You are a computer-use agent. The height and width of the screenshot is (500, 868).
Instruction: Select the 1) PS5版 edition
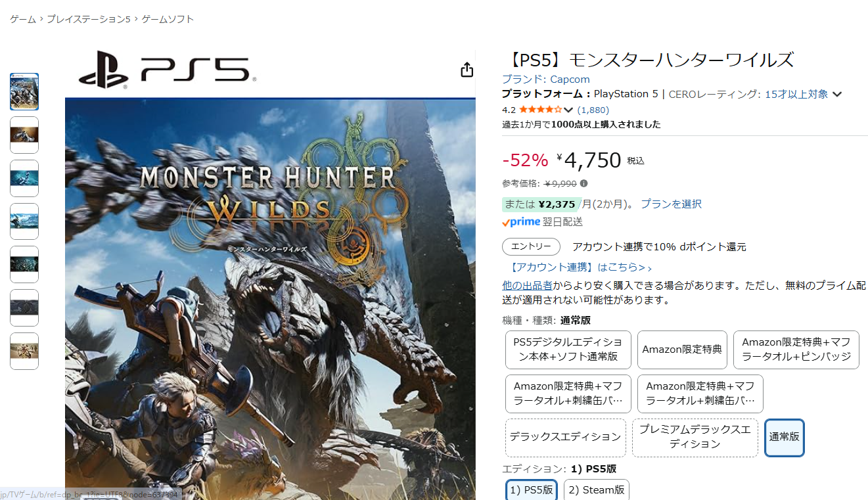(532, 490)
